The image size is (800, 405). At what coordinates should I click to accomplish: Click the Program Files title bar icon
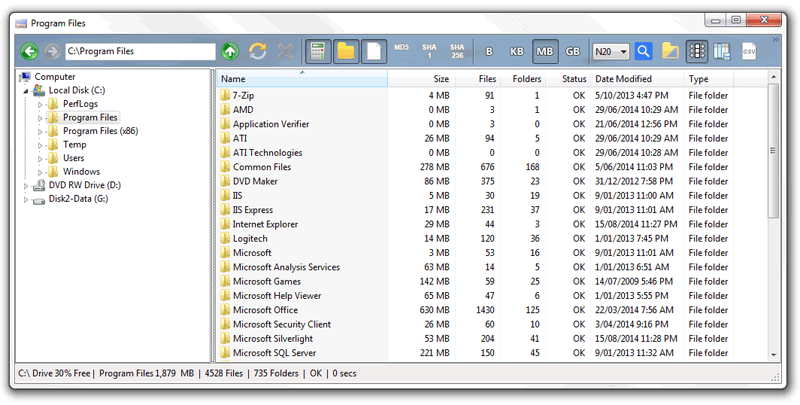pos(21,23)
